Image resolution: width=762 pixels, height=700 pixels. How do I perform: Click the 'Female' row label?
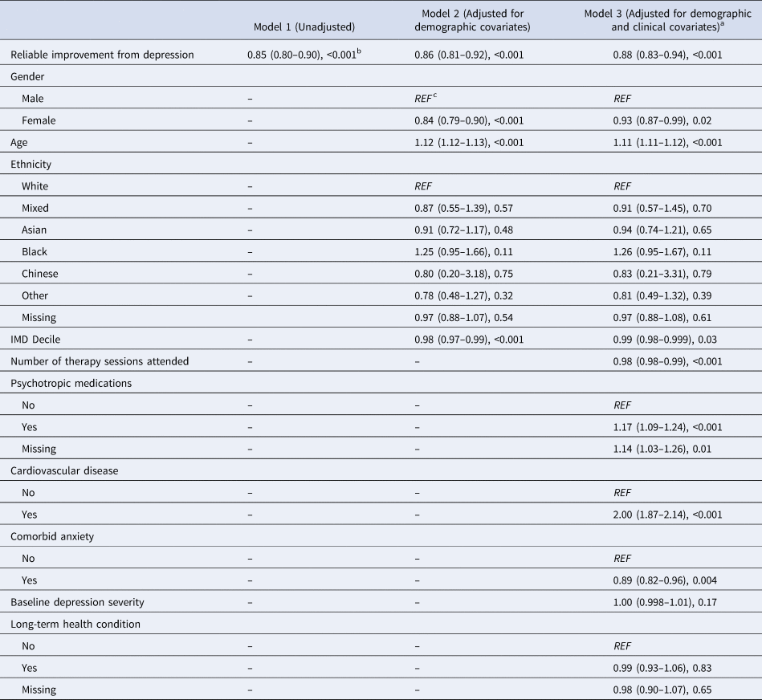pyautogui.click(x=39, y=120)
